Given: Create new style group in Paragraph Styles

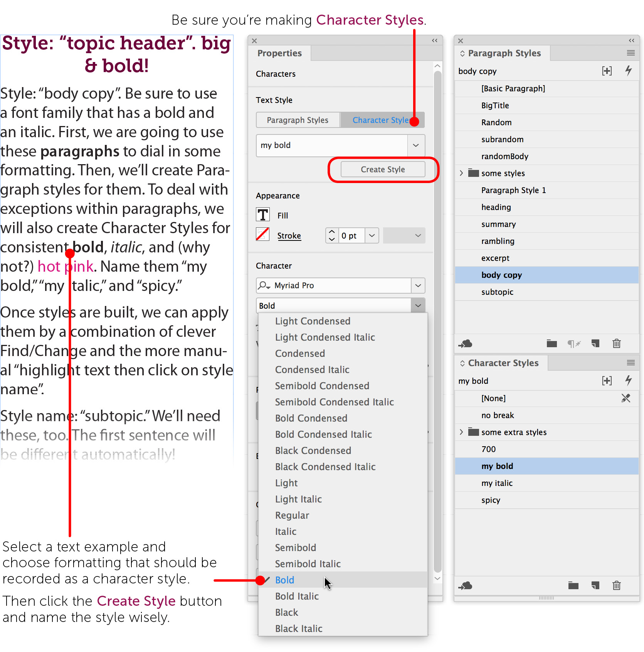Looking at the screenshot, I should 552,343.
